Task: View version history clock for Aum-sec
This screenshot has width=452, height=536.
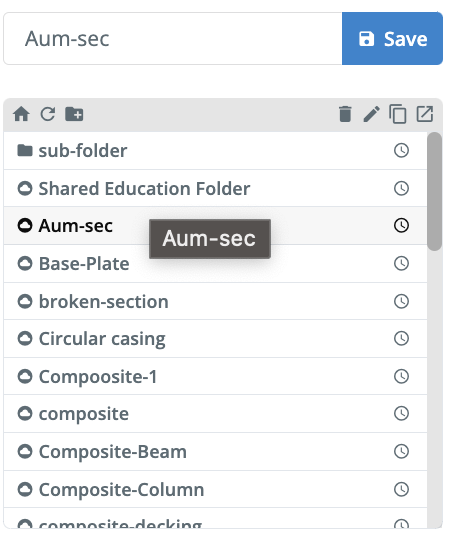Action: [x=401, y=225]
